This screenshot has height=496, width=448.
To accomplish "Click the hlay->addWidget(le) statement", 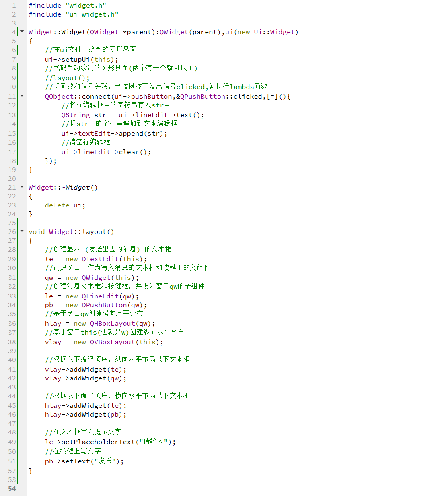I will click(86, 405).
